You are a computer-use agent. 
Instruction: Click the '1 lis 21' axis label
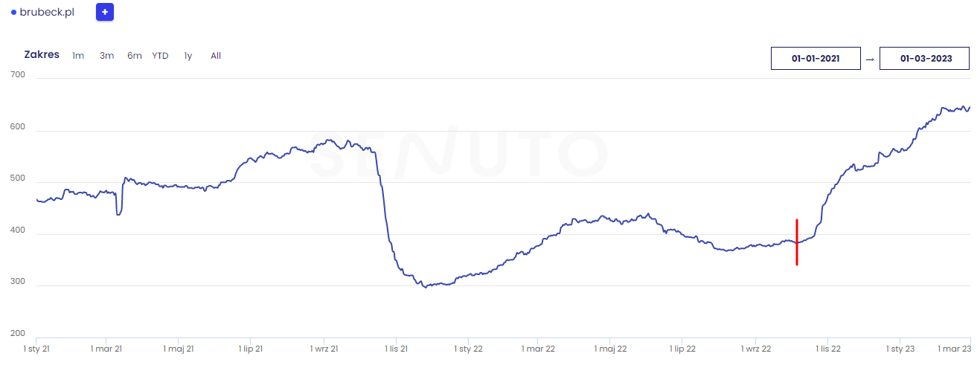pyautogui.click(x=396, y=349)
